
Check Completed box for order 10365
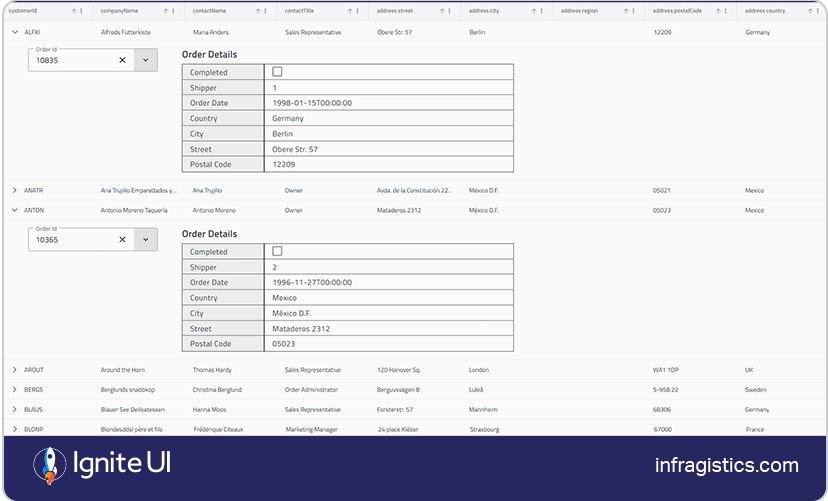click(x=278, y=252)
